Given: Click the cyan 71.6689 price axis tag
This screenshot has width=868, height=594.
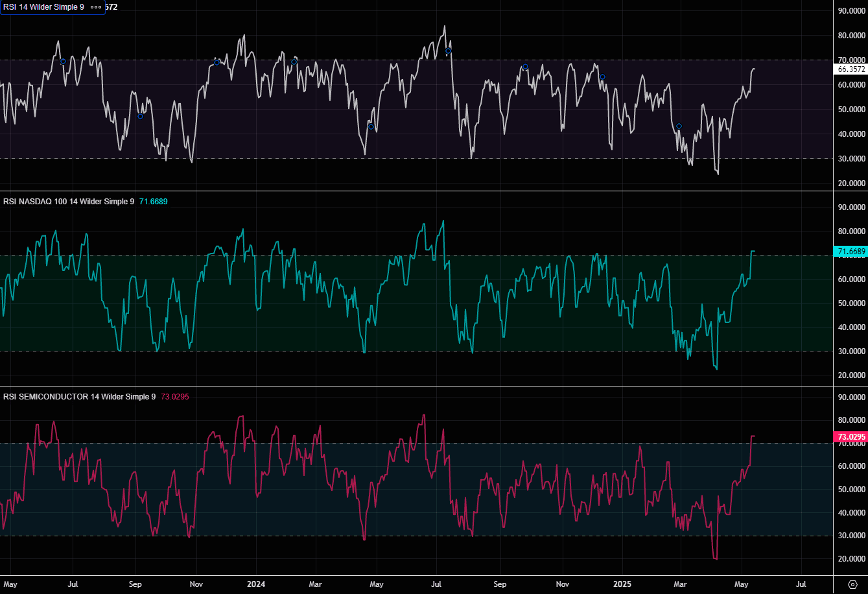Looking at the screenshot, I should (x=850, y=251).
